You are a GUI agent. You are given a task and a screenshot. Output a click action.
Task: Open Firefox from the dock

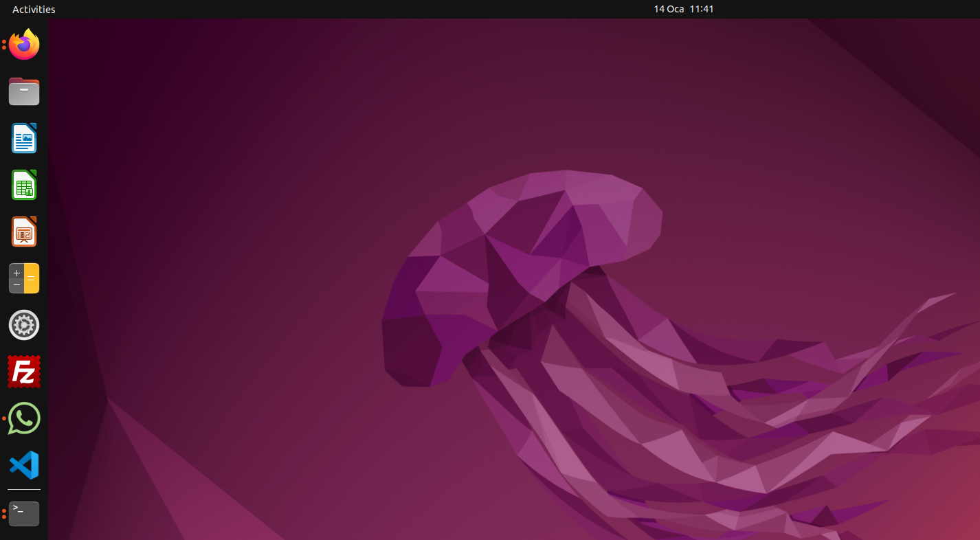pyautogui.click(x=24, y=45)
